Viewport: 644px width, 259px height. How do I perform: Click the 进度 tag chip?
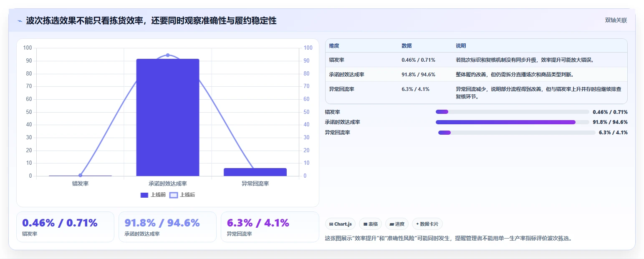397,224
